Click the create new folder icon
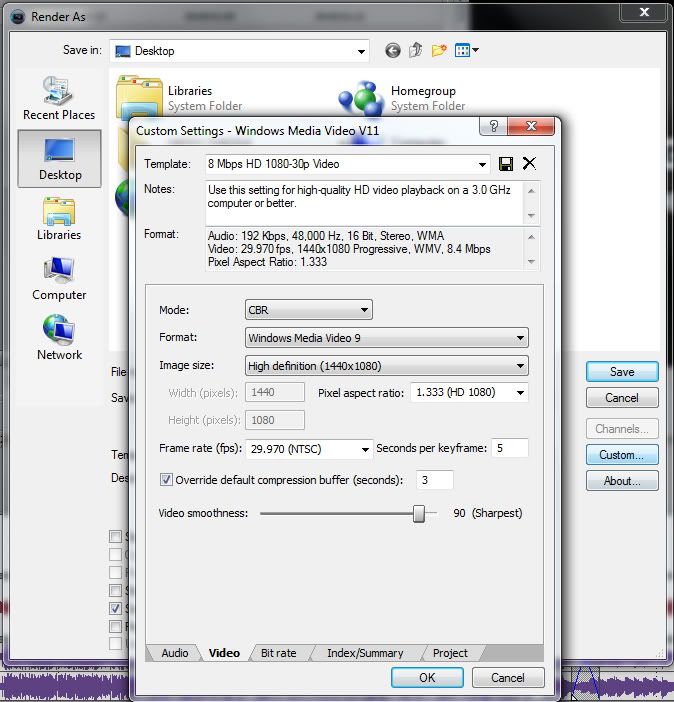 [x=438, y=50]
